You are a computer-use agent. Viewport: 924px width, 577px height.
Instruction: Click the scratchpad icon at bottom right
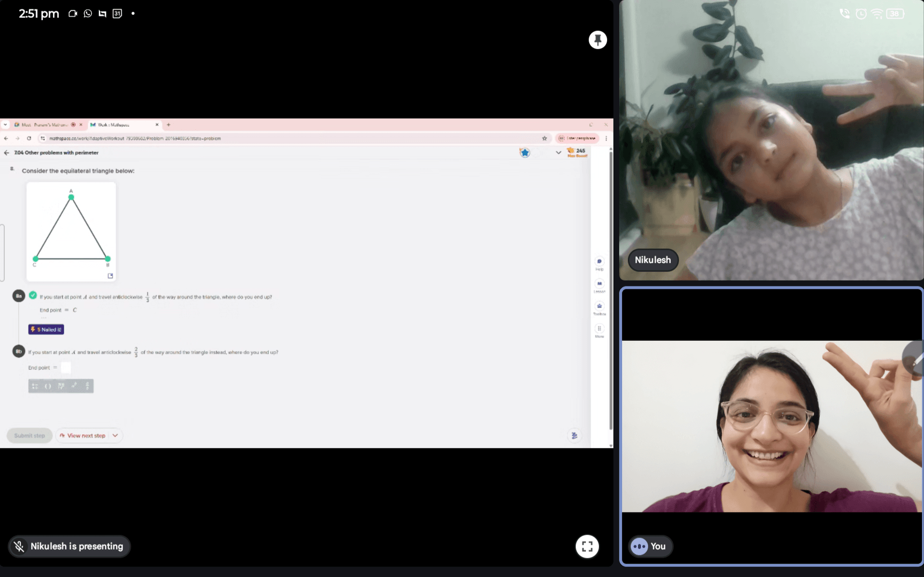[574, 436]
